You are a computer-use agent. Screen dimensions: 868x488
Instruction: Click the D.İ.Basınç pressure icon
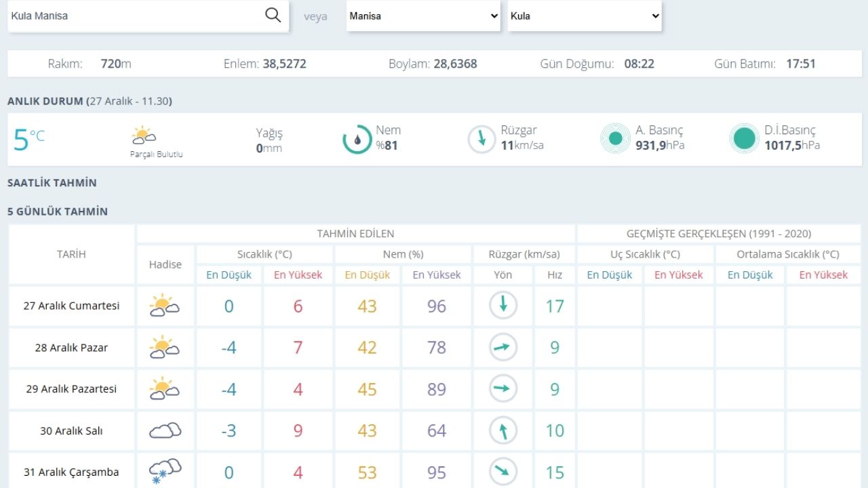click(744, 139)
